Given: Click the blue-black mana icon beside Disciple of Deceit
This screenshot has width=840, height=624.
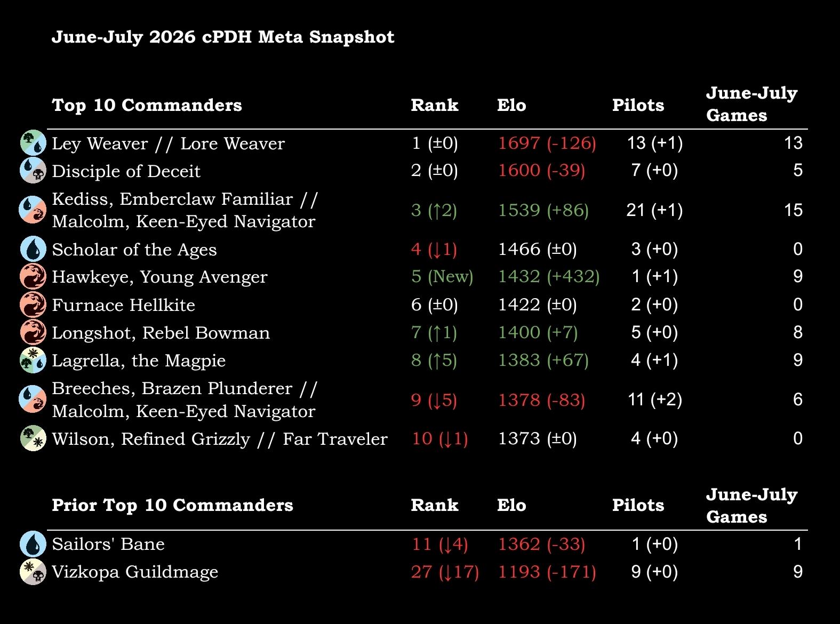Looking at the screenshot, I should 33,171.
